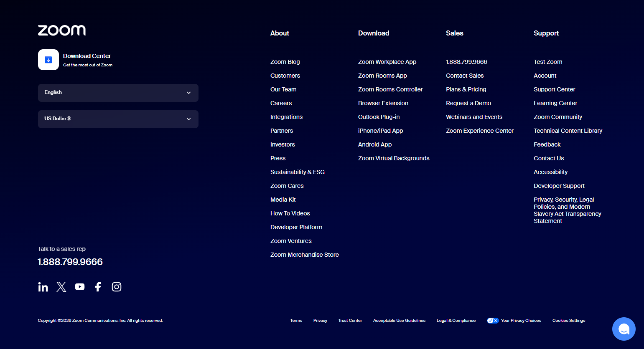Open Zoom's LinkedIn page
The width and height of the screenshot is (644, 349).
click(43, 287)
